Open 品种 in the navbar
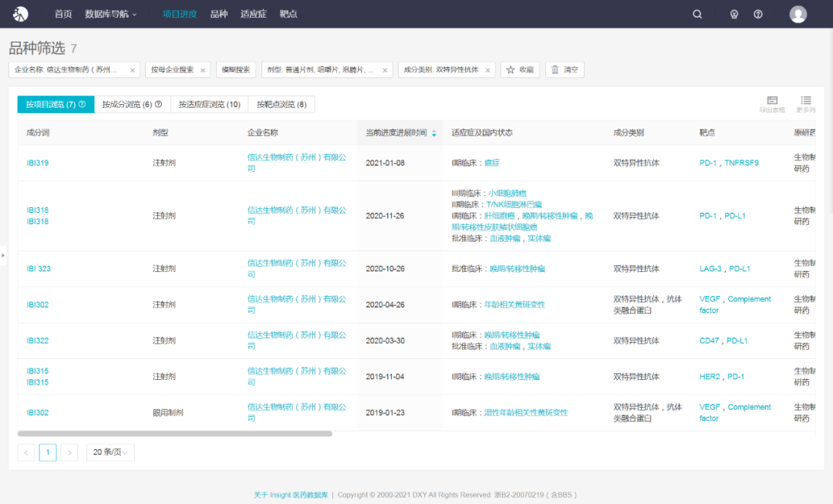The width and height of the screenshot is (833, 504). (219, 14)
